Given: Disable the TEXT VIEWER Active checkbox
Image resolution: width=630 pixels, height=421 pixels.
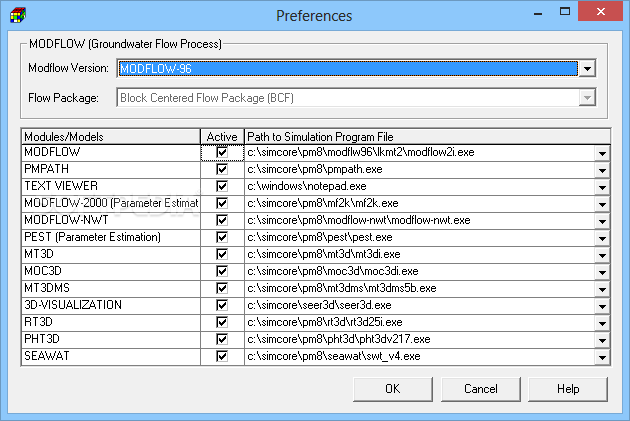Looking at the screenshot, I should click(222, 186).
